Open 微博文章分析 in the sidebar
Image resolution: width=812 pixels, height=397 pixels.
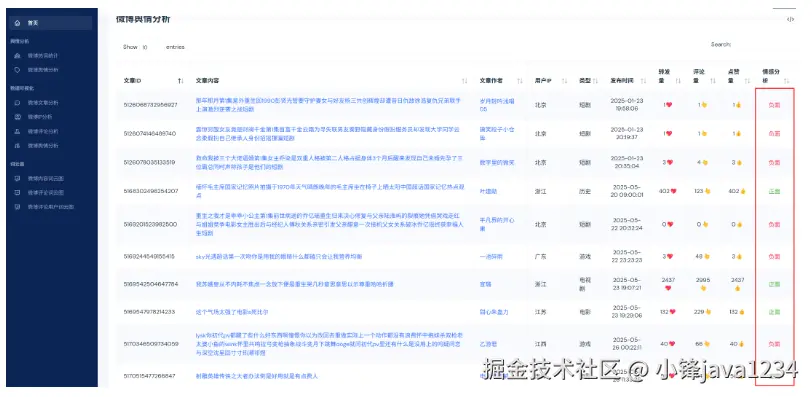tap(43, 103)
